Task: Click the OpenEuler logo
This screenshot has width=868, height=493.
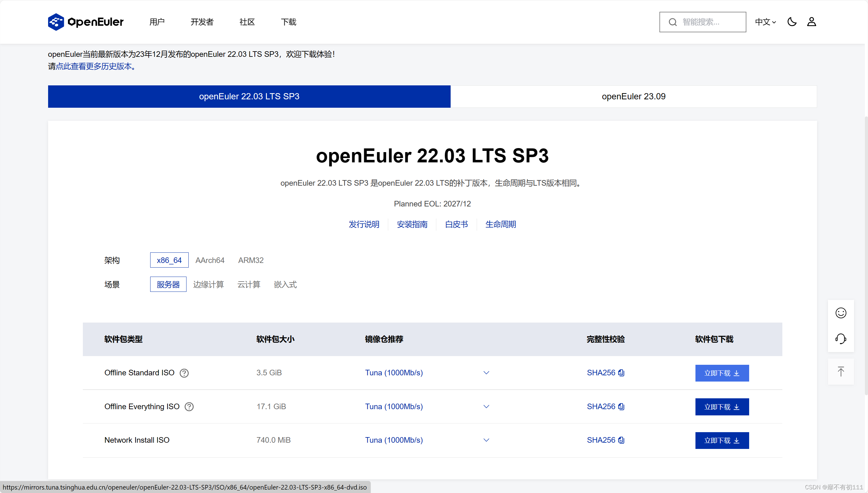Action: (86, 22)
